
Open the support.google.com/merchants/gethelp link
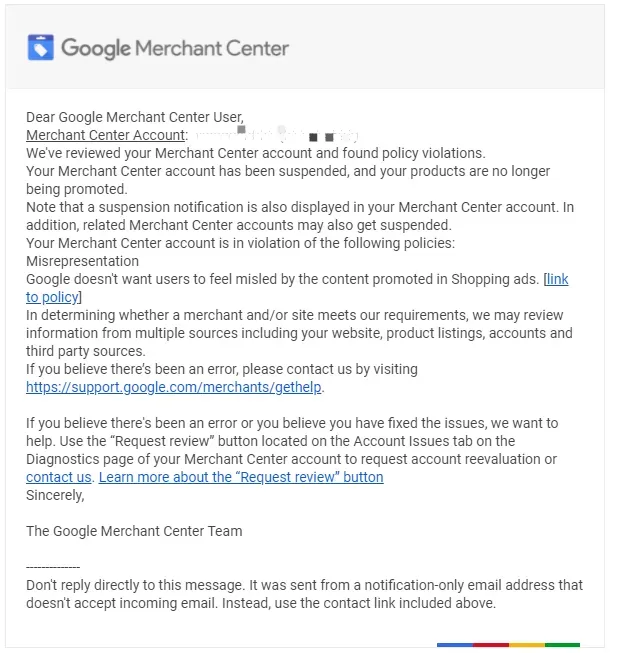pos(174,387)
